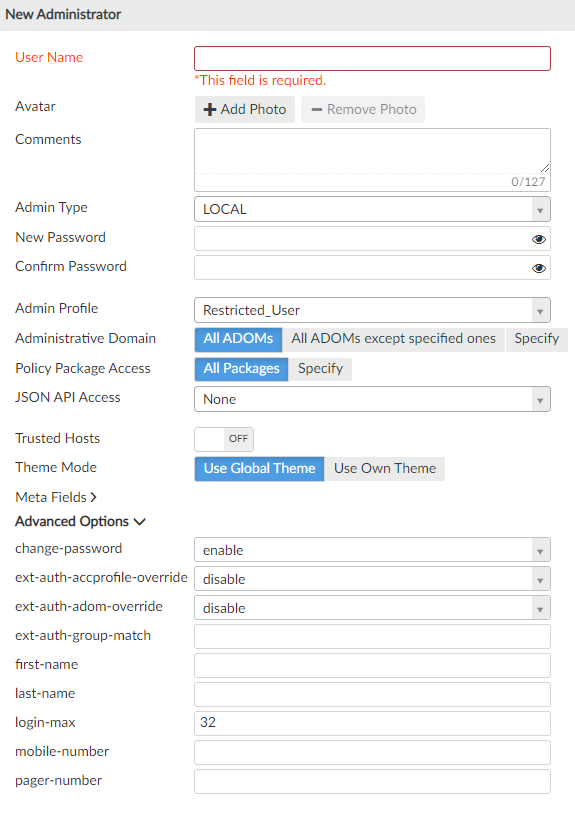Click the 0/127 character counter
Image resolution: width=575 pixels, height=817 pixels.
[528, 182]
